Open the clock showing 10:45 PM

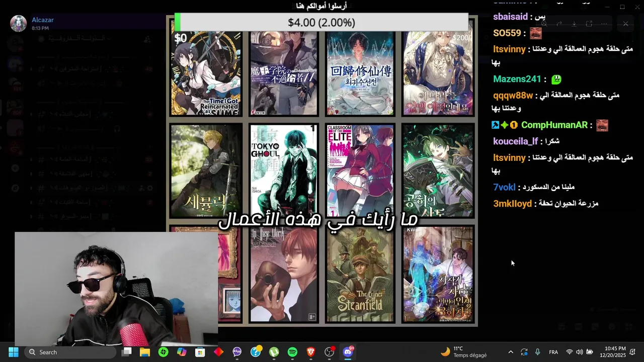coord(612,352)
